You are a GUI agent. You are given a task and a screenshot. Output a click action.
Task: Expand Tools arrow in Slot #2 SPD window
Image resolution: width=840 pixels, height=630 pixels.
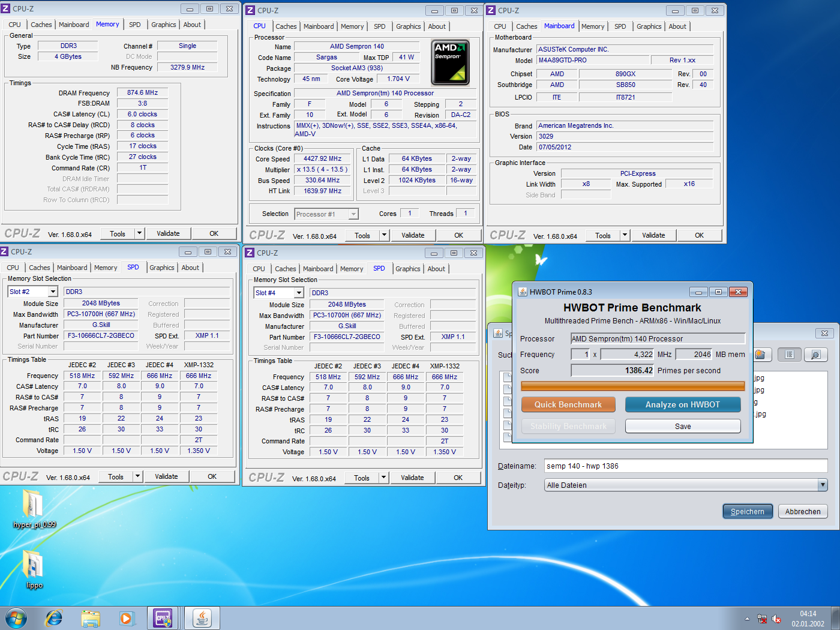coord(137,476)
